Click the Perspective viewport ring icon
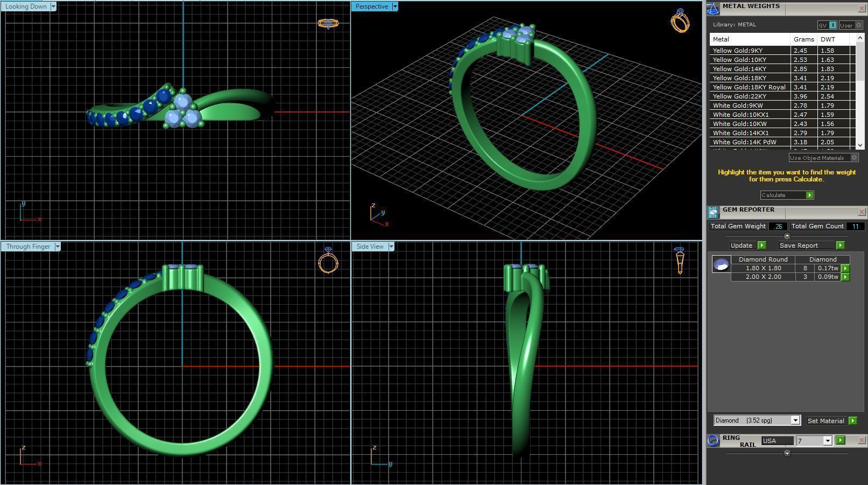This screenshot has width=868, height=485. [680, 20]
